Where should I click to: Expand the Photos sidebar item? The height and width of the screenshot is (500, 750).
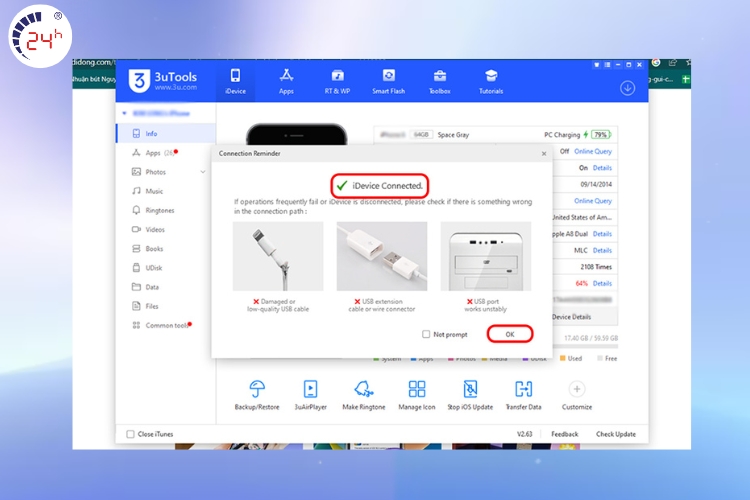pos(203,172)
